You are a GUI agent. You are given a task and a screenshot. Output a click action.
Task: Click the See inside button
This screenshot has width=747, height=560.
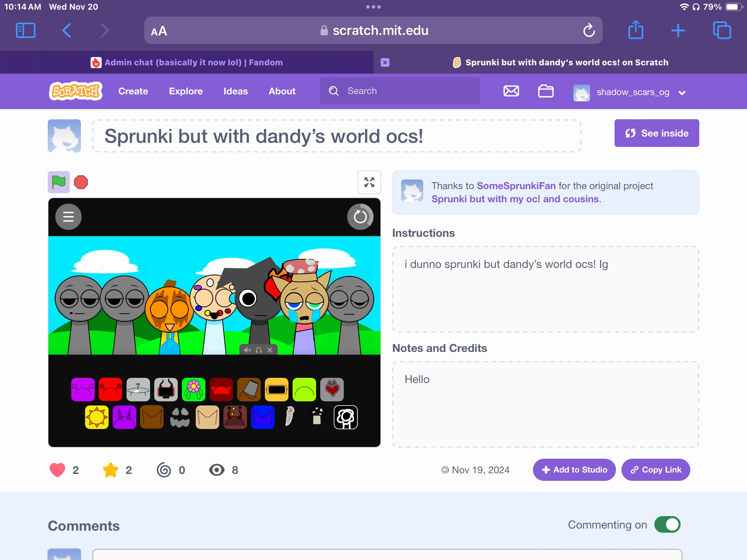656,133
